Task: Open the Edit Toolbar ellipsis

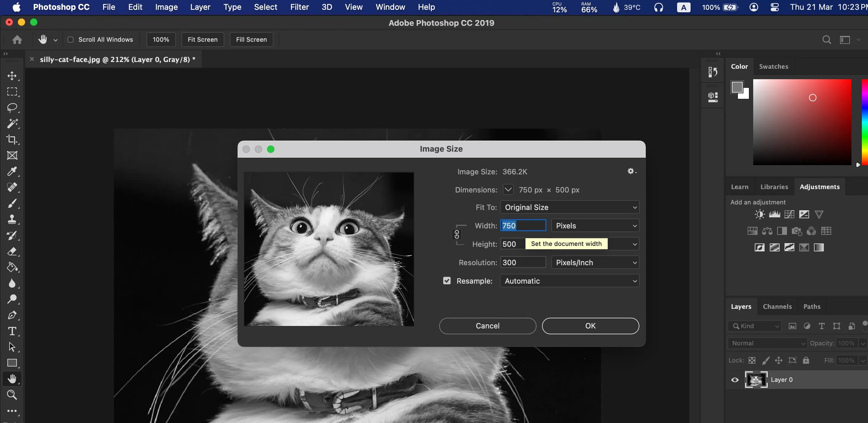Action: pos(12,411)
